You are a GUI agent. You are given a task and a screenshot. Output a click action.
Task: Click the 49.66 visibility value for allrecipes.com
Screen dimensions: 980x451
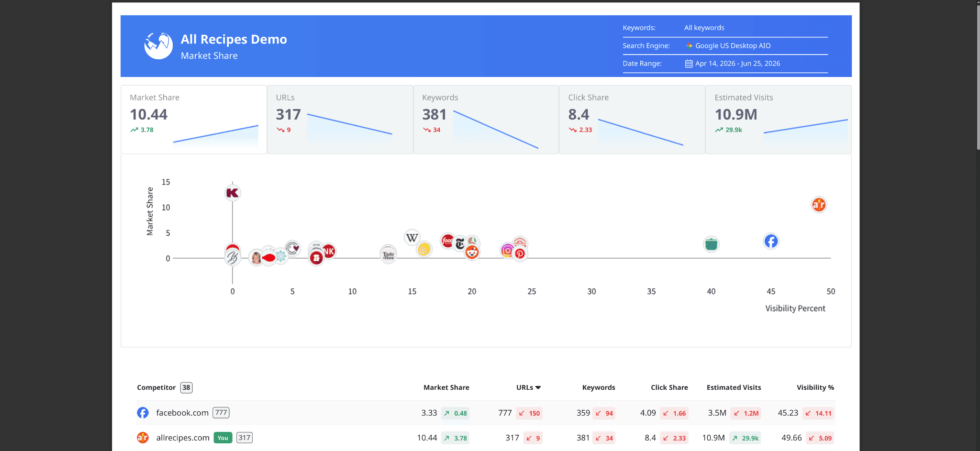click(x=791, y=438)
